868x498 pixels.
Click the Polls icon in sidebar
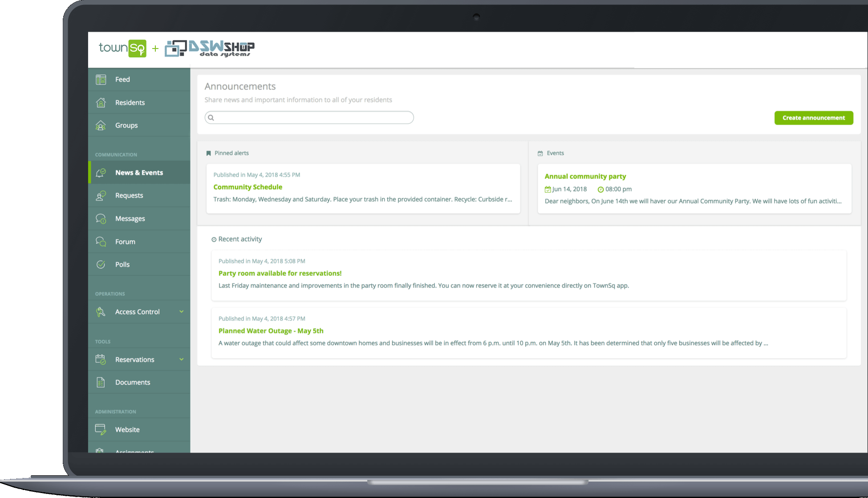point(100,264)
